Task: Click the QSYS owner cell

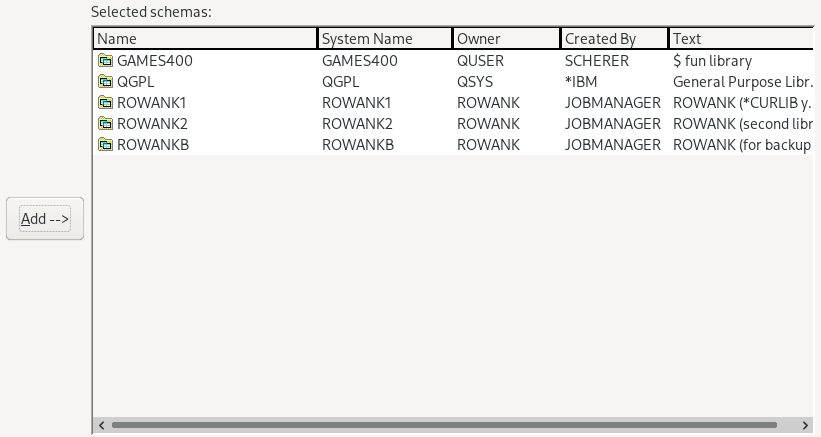Action: tap(474, 82)
